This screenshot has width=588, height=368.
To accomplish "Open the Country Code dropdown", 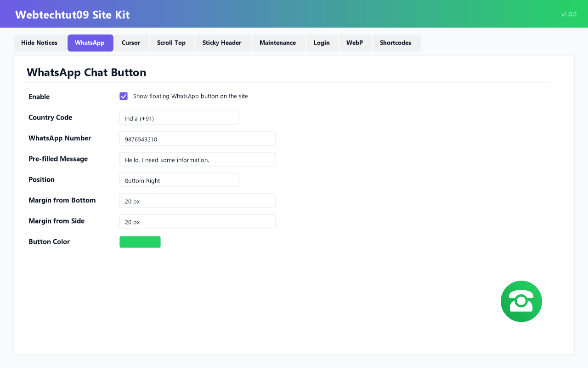I will 179,118.
